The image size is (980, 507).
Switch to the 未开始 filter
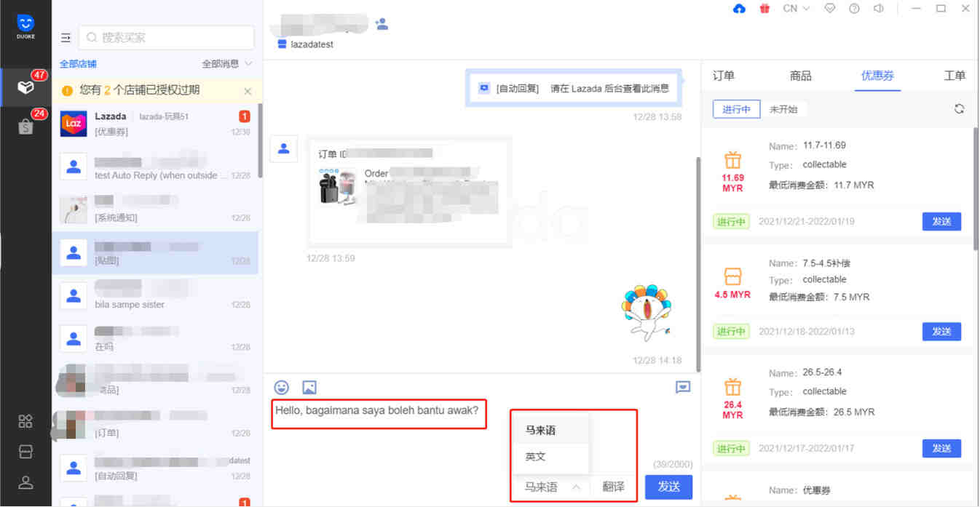point(783,109)
